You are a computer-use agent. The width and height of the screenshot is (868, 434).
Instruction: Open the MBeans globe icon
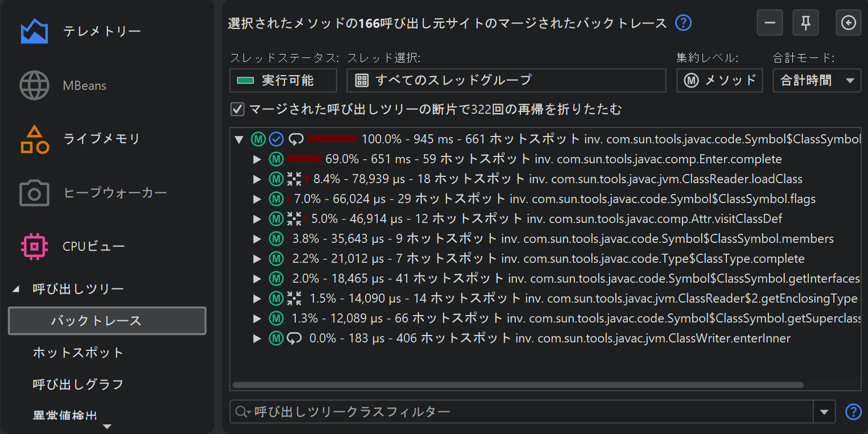(x=34, y=86)
